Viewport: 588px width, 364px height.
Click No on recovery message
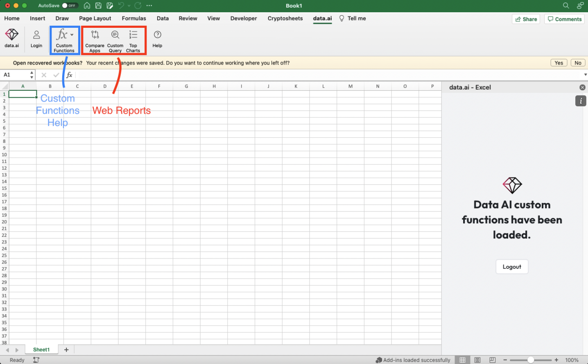[578, 63]
